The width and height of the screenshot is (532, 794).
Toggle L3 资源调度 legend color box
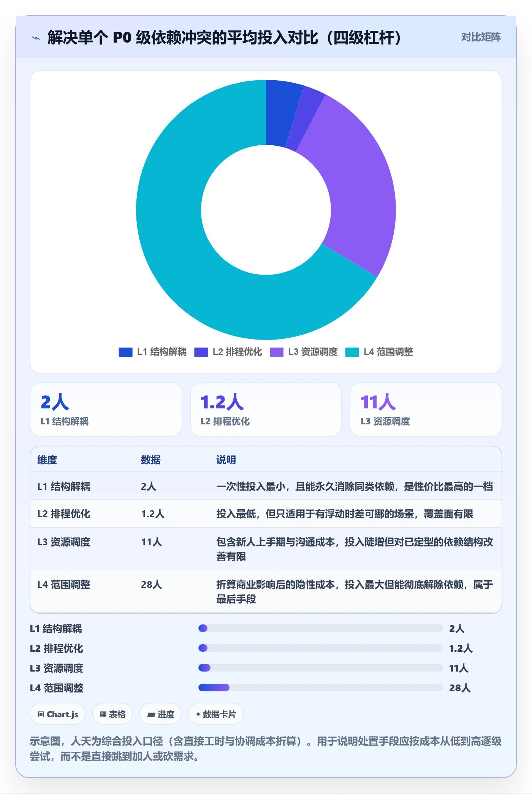276,352
